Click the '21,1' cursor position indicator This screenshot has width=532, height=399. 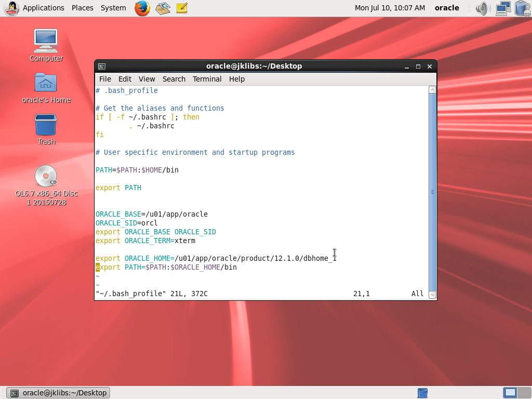pyautogui.click(x=362, y=294)
